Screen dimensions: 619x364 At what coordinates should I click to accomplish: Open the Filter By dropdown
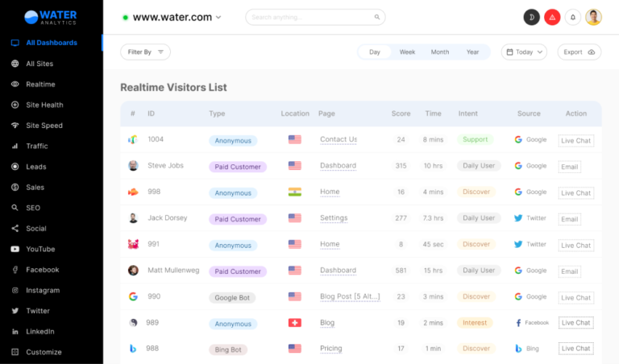tap(145, 52)
